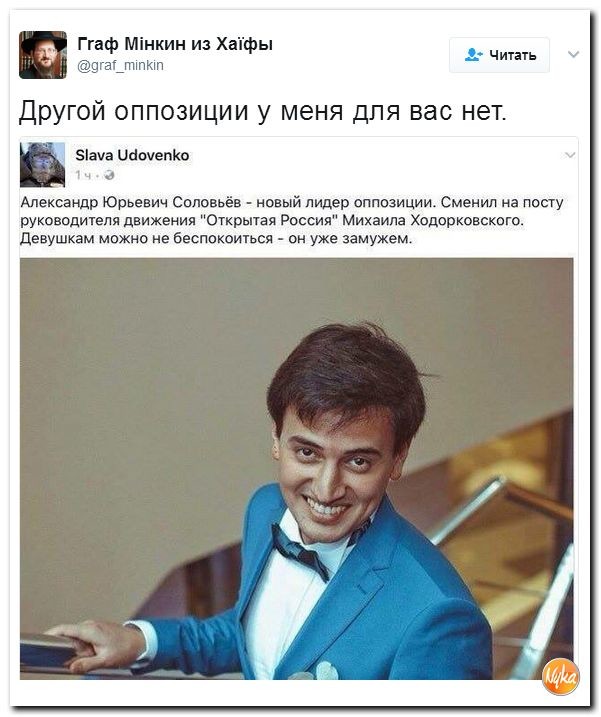Click the 1 ч post timestamp

pyautogui.click(x=84, y=175)
